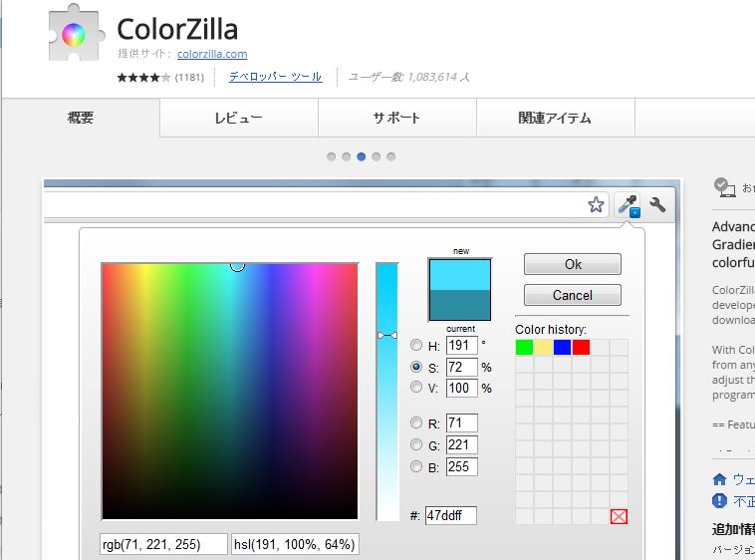
Task: Click the Ok button
Action: [573, 264]
